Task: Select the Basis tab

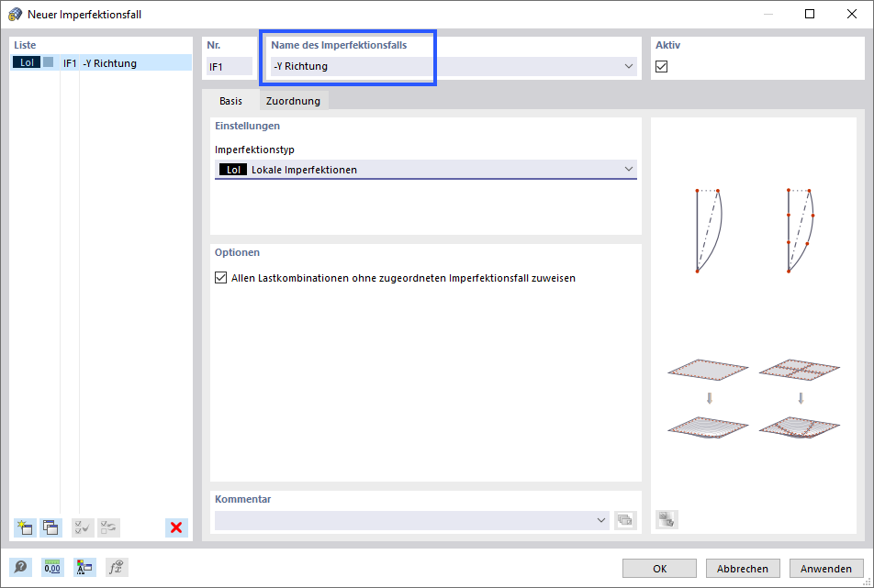Action: click(x=230, y=100)
